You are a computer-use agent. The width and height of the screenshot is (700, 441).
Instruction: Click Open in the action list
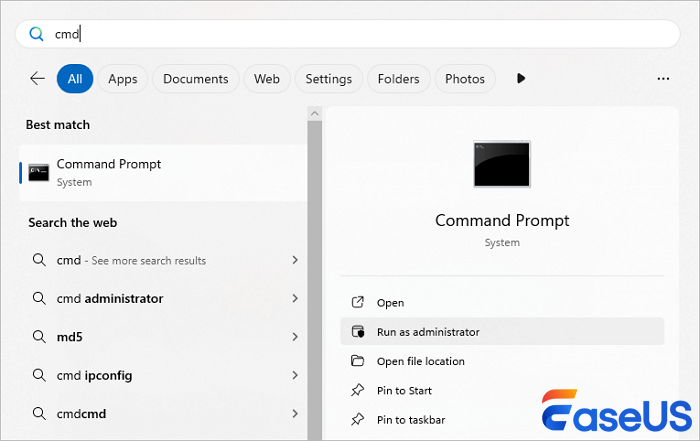click(x=390, y=303)
